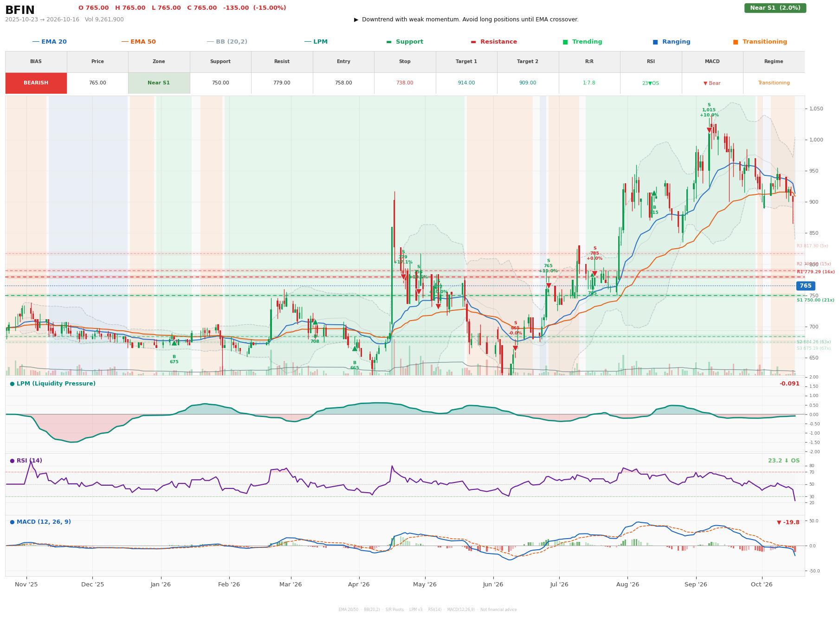Viewport: 840px width, 617px height.
Task: Click the green Trending legend square
Action: tap(565, 42)
